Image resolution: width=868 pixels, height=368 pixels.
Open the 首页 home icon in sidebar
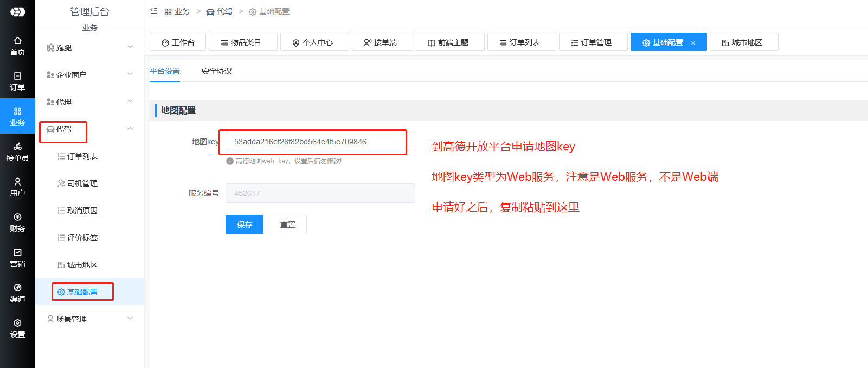17,46
